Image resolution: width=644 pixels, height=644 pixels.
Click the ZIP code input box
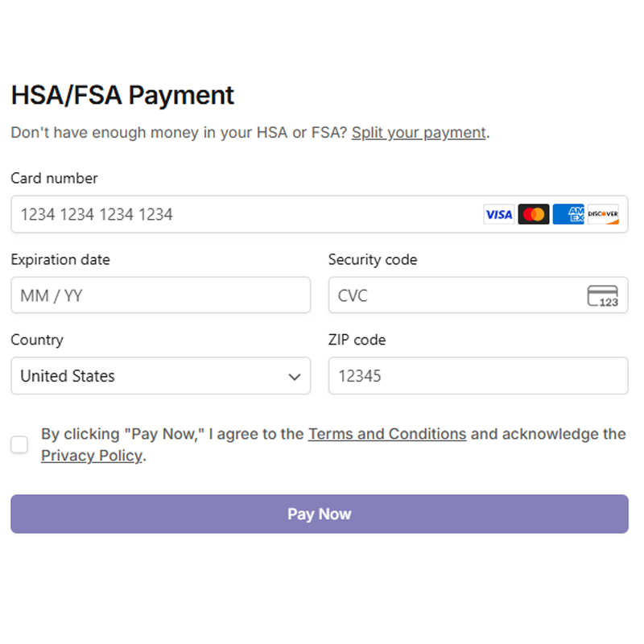click(x=478, y=376)
